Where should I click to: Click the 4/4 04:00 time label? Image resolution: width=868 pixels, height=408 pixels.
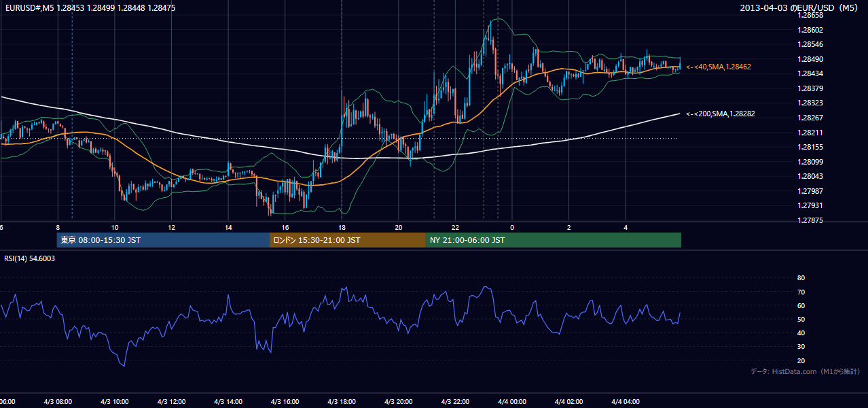626,401
